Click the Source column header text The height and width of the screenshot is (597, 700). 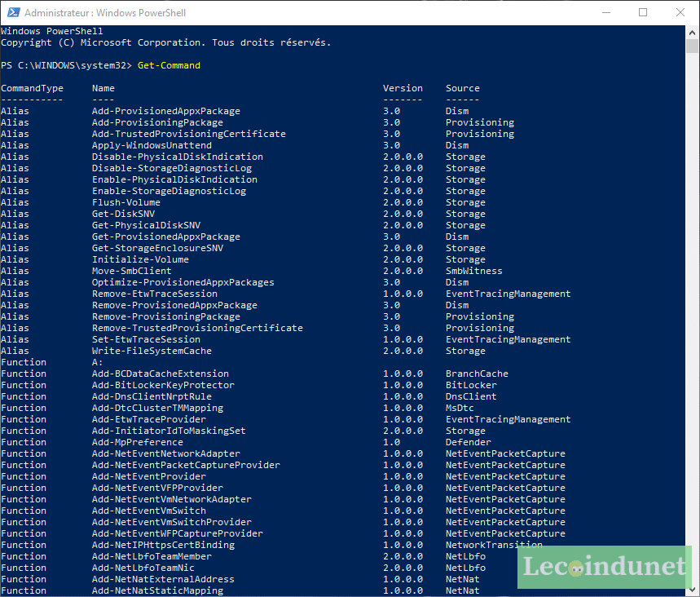click(463, 87)
